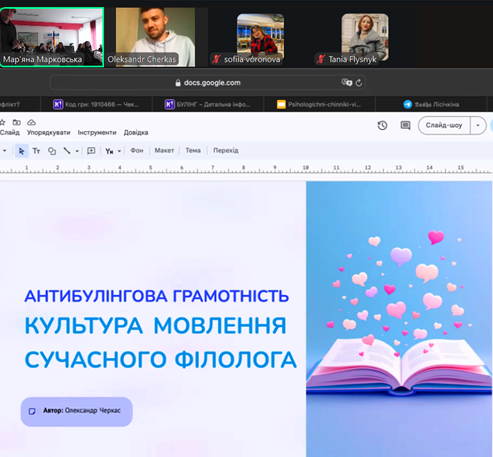Check the cloud save status icon

(x=31, y=122)
